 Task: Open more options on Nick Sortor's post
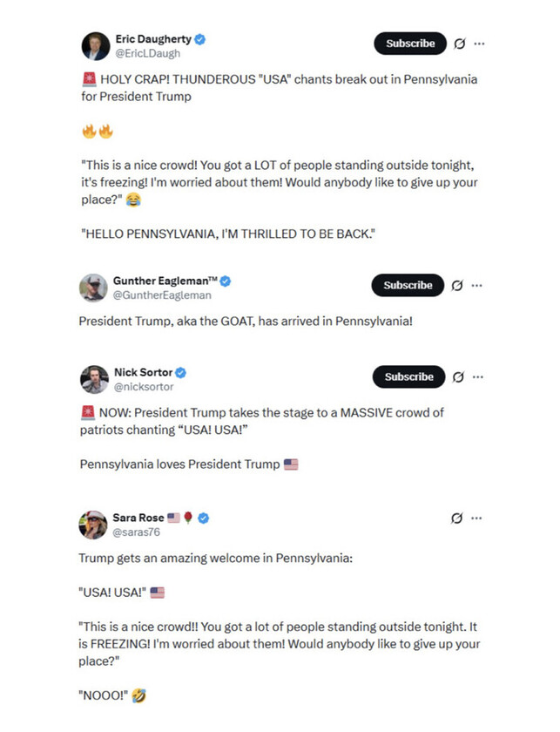[477, 376]
